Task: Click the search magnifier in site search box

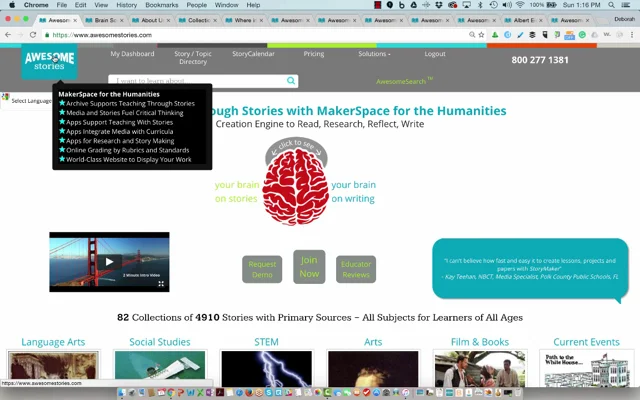Action: coord(291,80)
